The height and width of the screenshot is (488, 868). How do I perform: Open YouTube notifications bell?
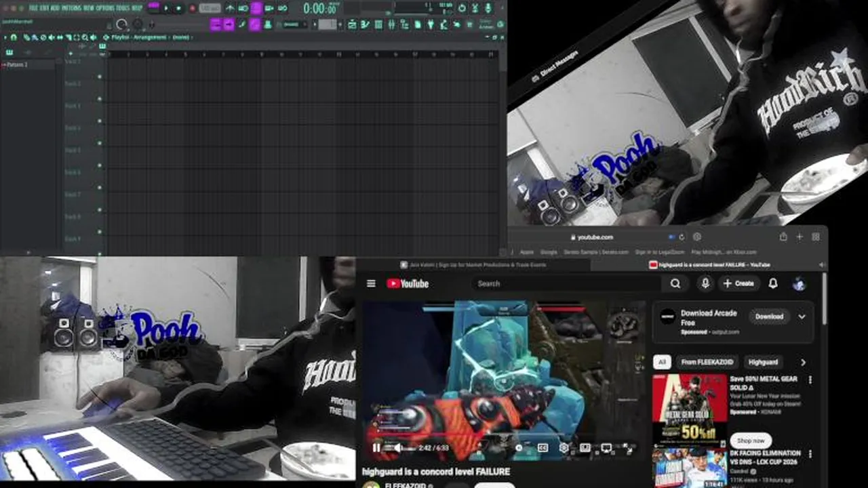click(x=773, y=283)
